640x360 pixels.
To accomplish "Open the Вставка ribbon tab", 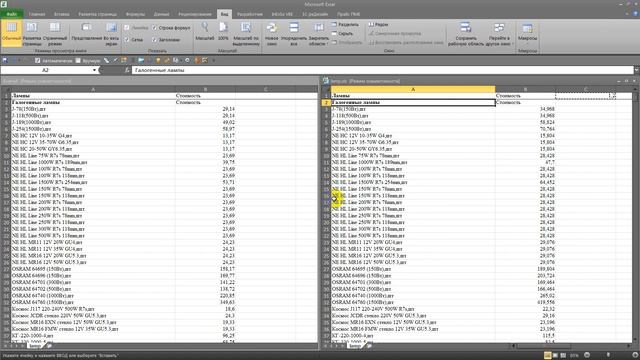I will click(62, 14).
